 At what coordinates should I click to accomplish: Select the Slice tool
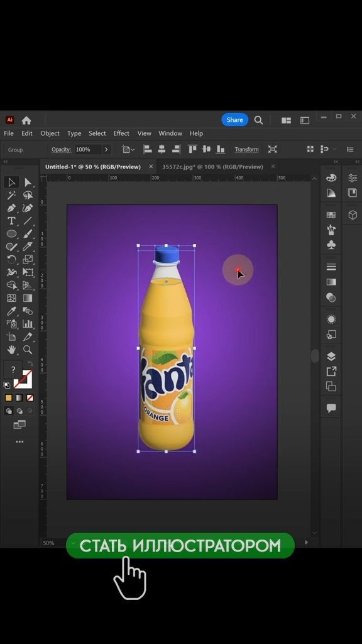click(28, 337)
